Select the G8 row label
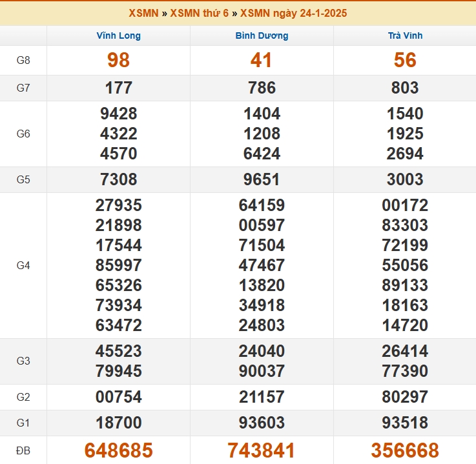Screen dimensions: 476x464 click(23, 60)
